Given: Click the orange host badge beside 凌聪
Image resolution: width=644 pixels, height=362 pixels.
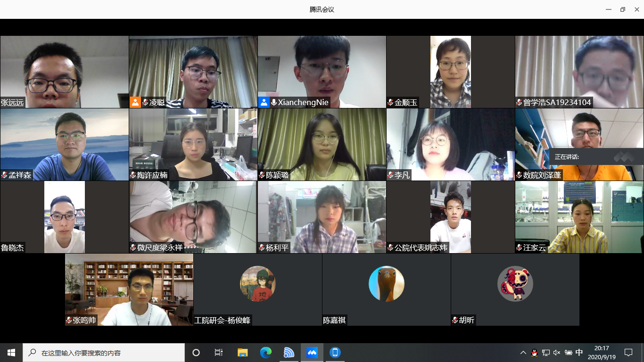Looking at the screenshot, I should coord(135,102).
